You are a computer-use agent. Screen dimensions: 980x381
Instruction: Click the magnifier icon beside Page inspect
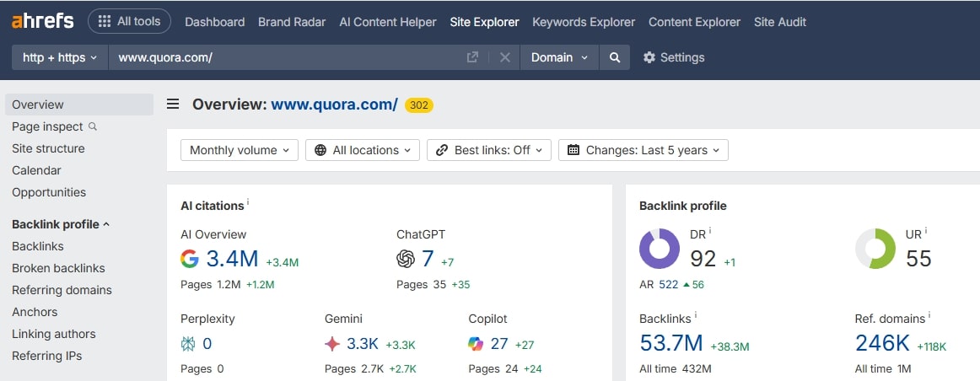click(x=93, y=126)
